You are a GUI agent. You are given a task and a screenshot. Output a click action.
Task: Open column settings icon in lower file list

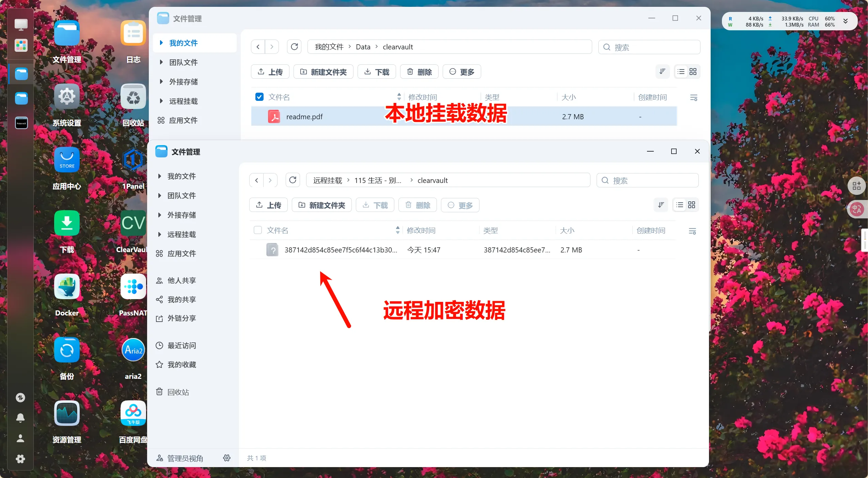click(692, 231)
